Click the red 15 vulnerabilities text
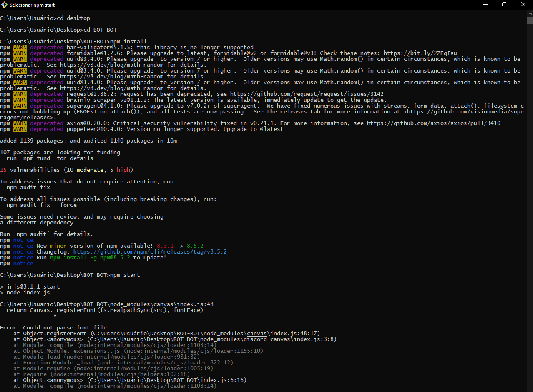Screen dimensions: 533x392 pos(5,170)
